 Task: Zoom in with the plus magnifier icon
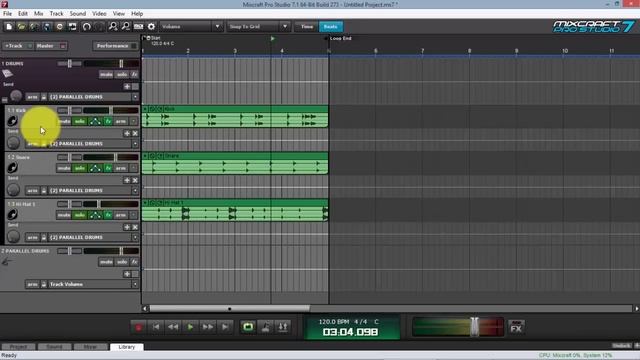[113, 27]
